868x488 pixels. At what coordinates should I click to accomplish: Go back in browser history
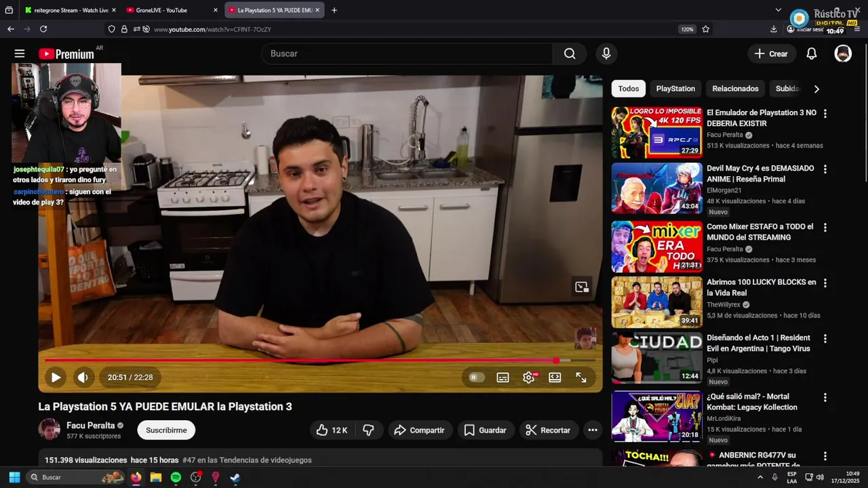11,29
